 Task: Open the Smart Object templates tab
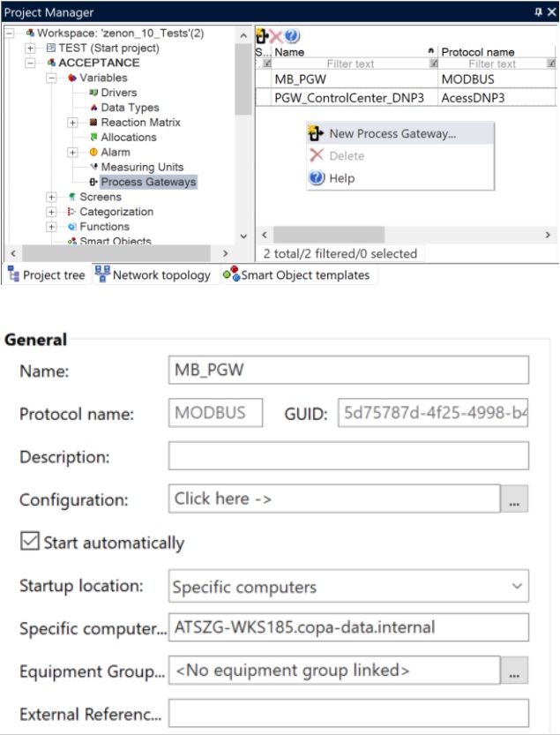click(x=296, y=275)
